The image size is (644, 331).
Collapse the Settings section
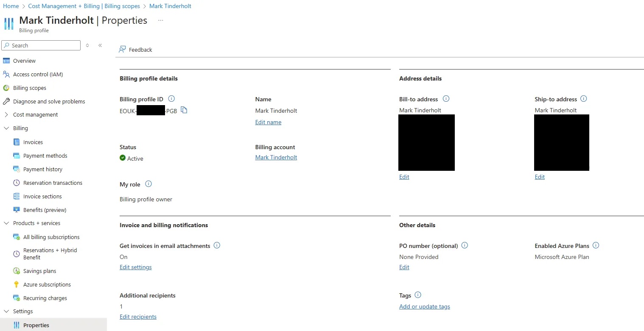point(6,311)
